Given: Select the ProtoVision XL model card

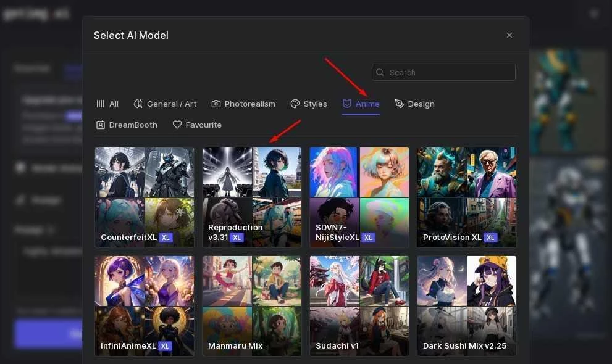Looking at the screenshot, I should [467, 197].
